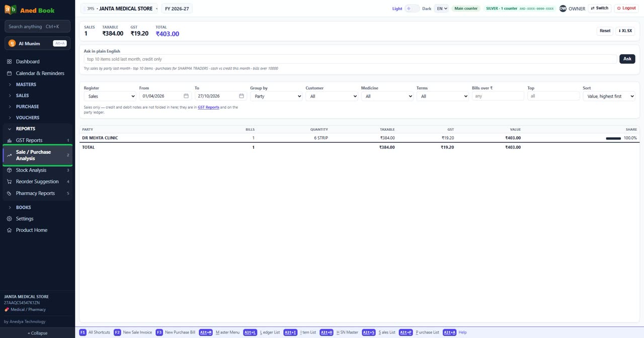Select Sale / Purchase Analysis menu item
644x338 pixels.
click(37, 155)
